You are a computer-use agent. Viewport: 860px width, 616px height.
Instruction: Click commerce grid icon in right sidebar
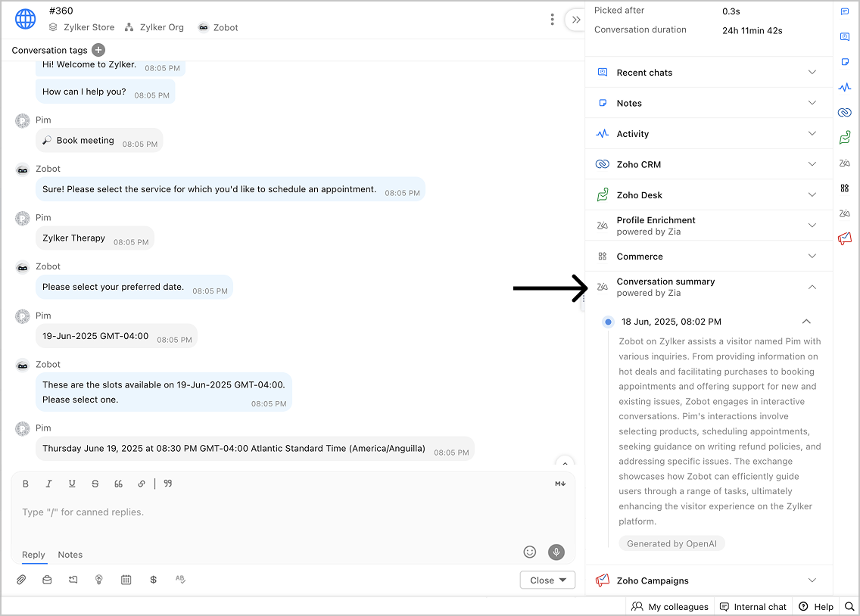pos(845,188)
